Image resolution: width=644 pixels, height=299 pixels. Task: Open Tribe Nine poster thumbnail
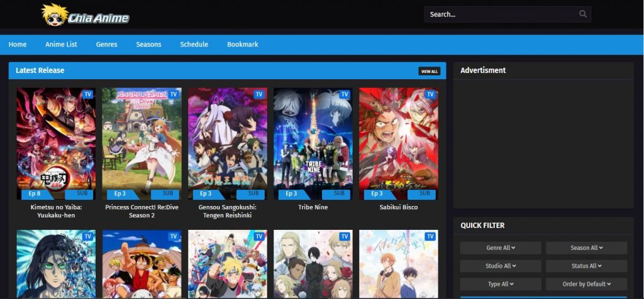coord(313,144)
